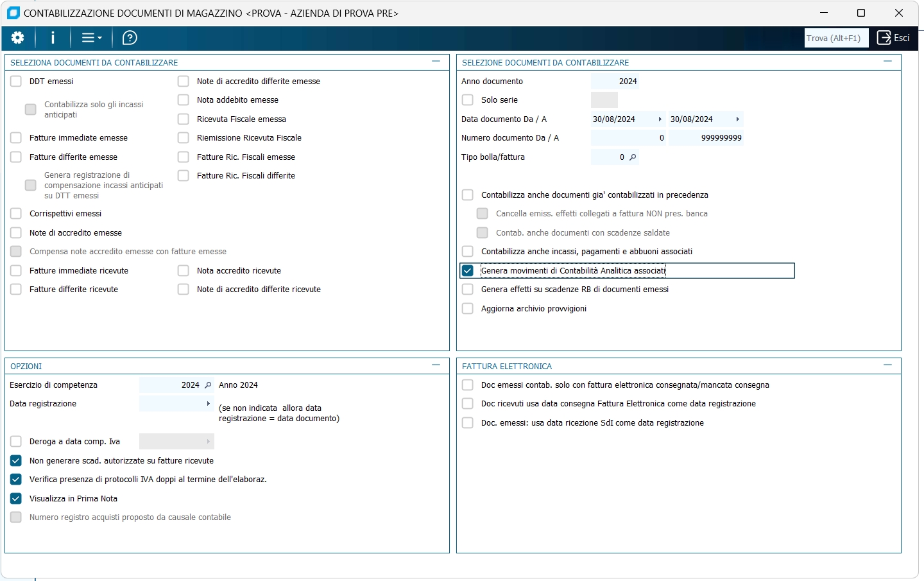Toggle the Solo serie checkbox
Image resolution: width=924 pixels, height=581 pixels.
click(x=468, y=100)
